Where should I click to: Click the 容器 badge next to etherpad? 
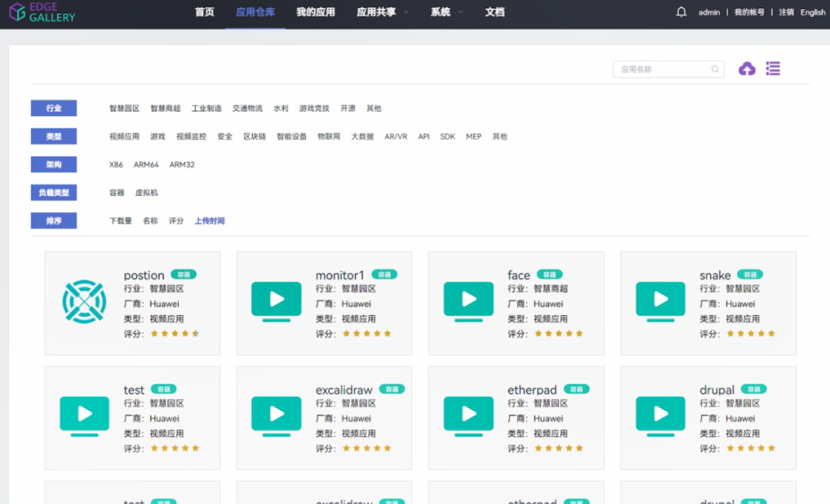(x=576, y=389)
